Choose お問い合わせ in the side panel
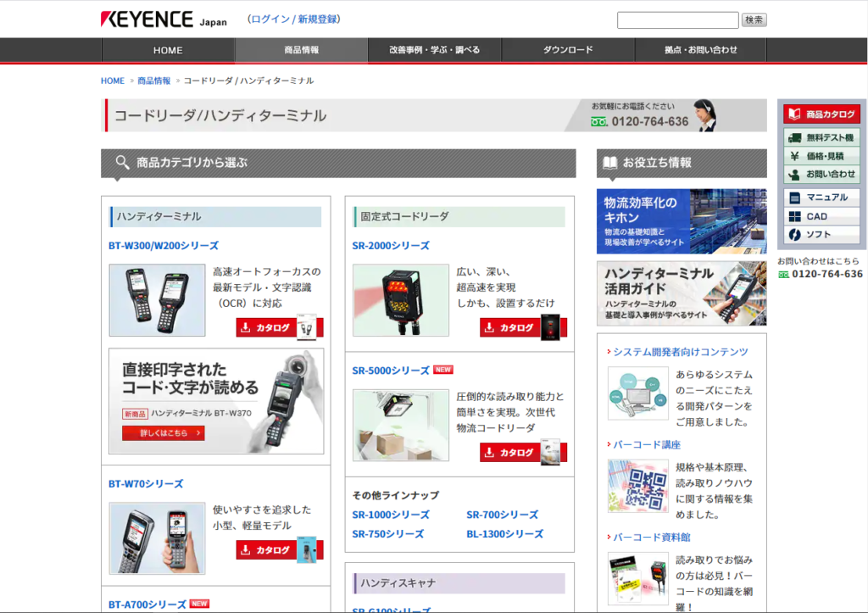 coord(821,175)
